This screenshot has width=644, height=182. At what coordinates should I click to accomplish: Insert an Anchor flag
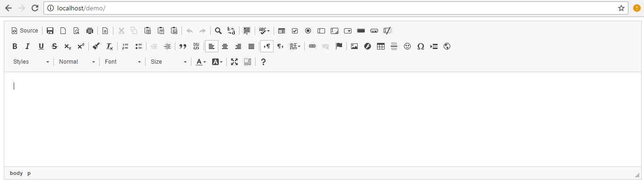tap(339, 46)
